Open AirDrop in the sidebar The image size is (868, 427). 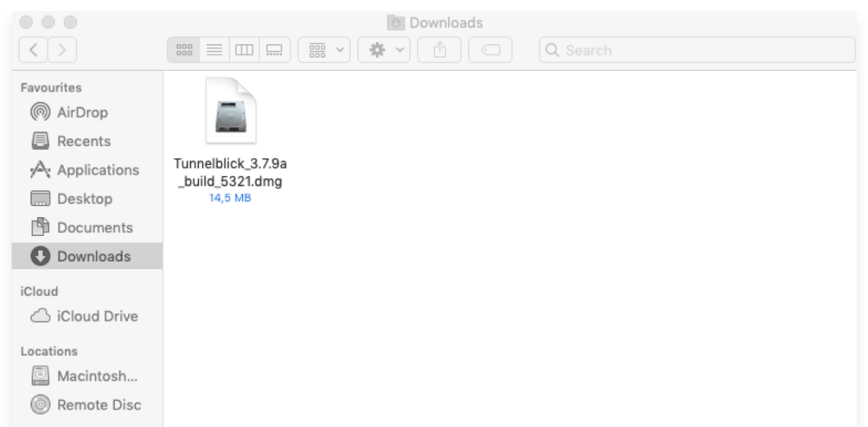(x=87, y=112)
